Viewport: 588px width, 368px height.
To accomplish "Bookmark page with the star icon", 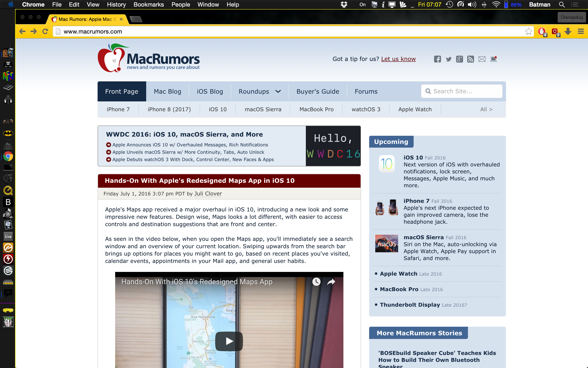I will [528, 31].
